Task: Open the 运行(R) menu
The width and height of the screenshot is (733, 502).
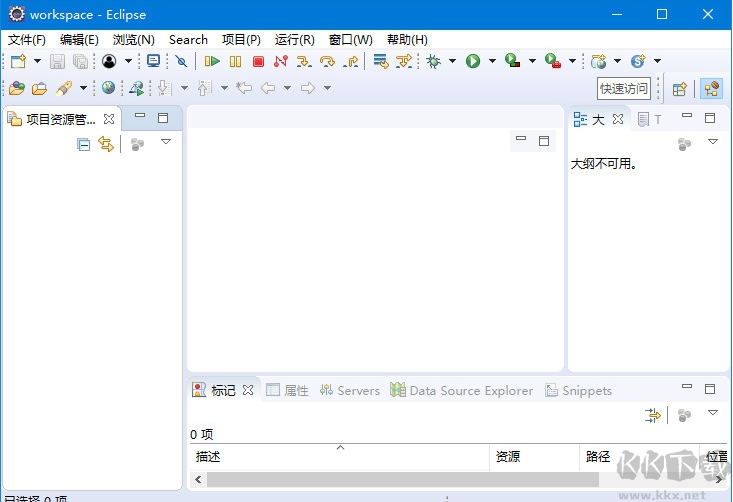Action: [x=294, y=39]
